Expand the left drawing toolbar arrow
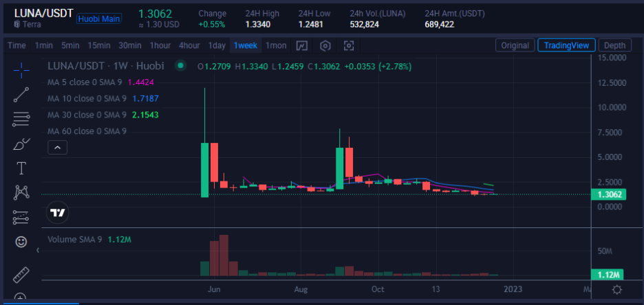Image resolution: width=644 pixels, height=305 pixels. (38, 250)
